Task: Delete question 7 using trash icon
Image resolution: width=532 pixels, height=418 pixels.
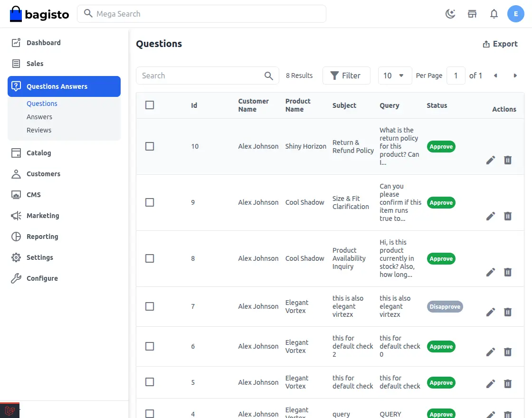Action: click(x=508, y=312)
